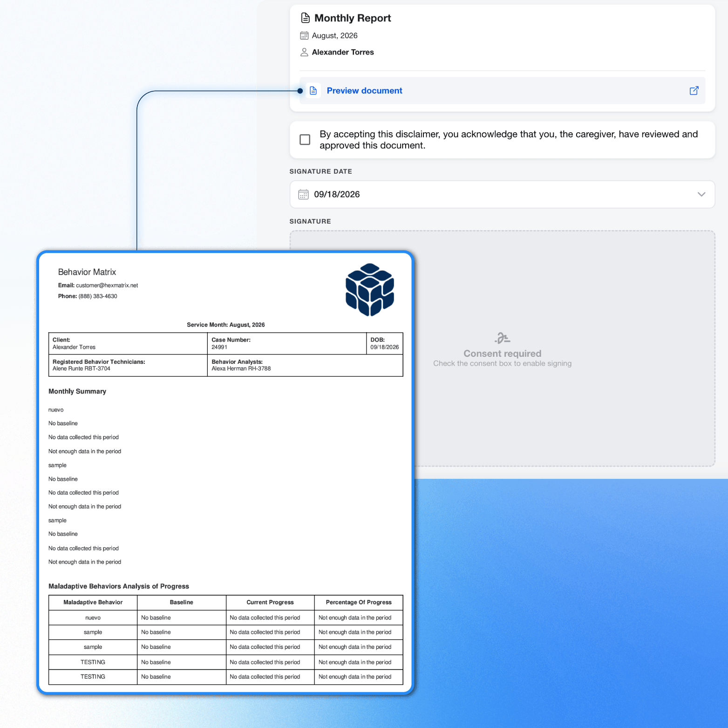This screenshot has height=728, width=728.
Task: Expand the Signature Date dropdown chevron
Action: click(x=701, y=194)
